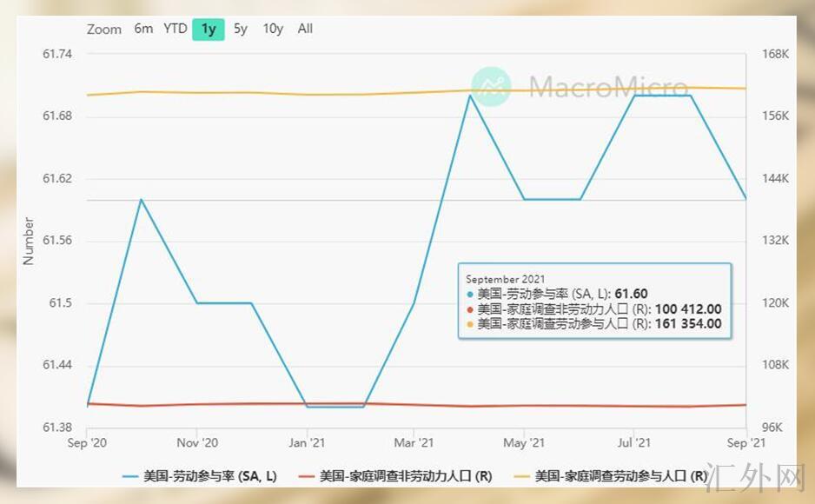Image resolution: width=815 pixels, height=504 pixels.
Task: Click the Sep '20 x-axis label
Action: 87,442
